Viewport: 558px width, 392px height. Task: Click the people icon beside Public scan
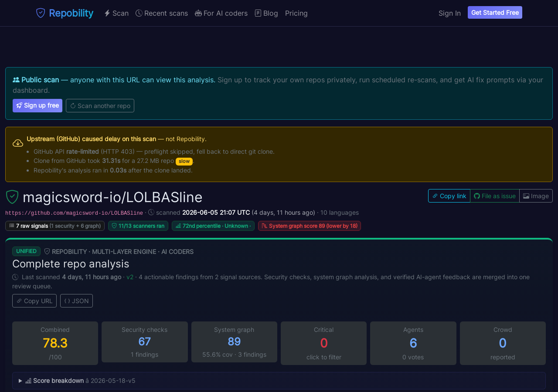(16, 80)
